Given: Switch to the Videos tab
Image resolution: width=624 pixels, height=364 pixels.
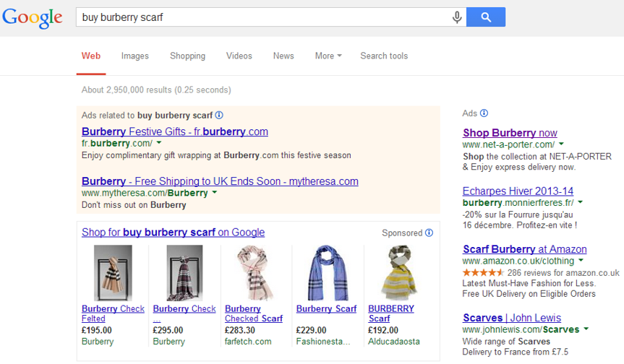Looking at the screenshot, I should 239,56.
